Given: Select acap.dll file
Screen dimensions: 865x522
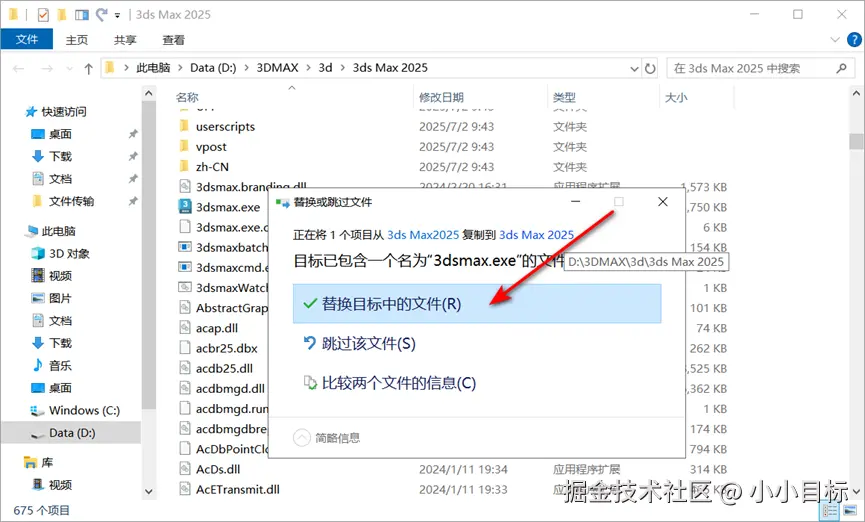Looking at the screenshot, I should pyautogui.click(x=217, y=328).
